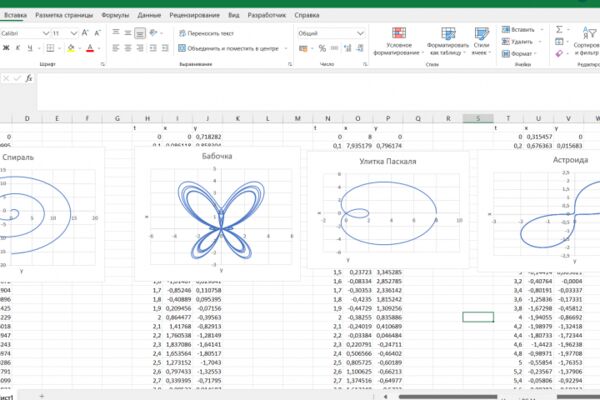This screenshot has height=400, width=600.
Task: Open Условное форматирование menu
Action: (x=398, y=41)
